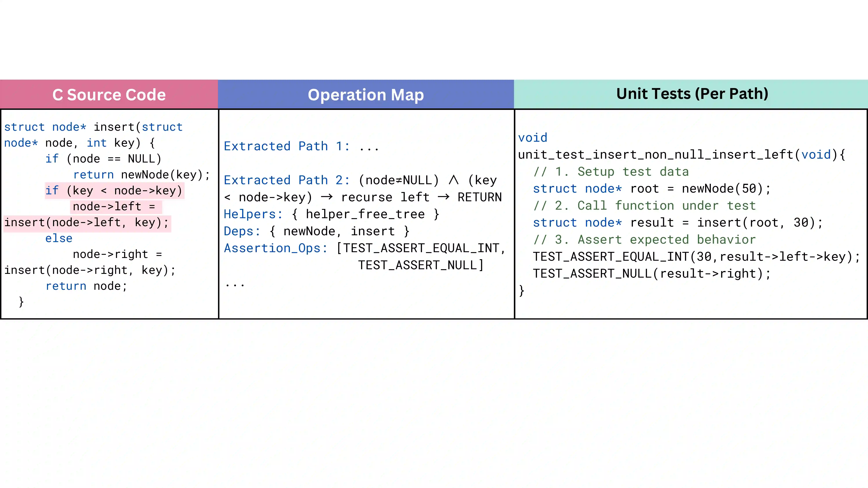
Task: Click 'return newNode(key);' code line
Action: (141, 175)
